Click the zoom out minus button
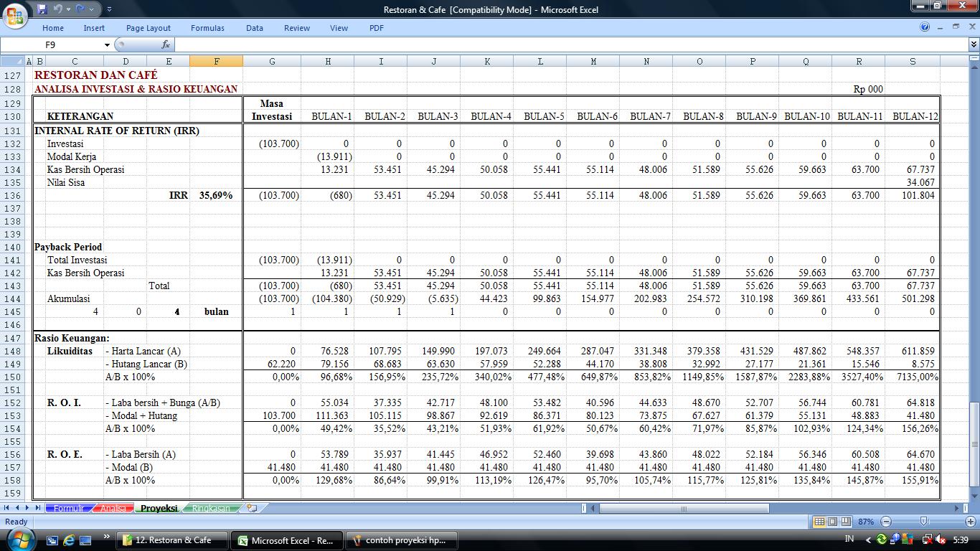This screenshot has height=551, width=980. click(x=886, y=522)
